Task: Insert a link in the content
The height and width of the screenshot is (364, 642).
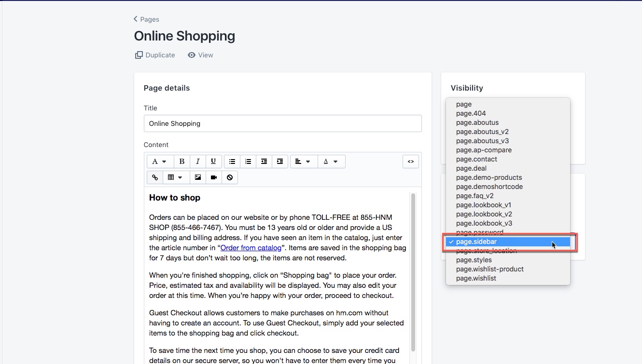Action: click(155, 177)
